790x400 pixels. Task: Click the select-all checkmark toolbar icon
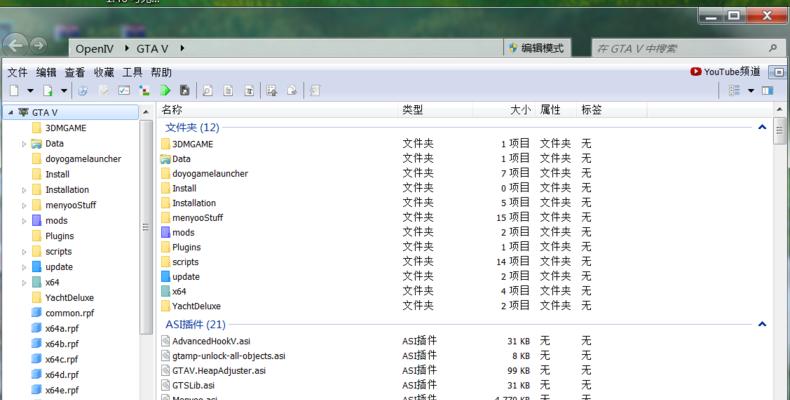[124, 91]
